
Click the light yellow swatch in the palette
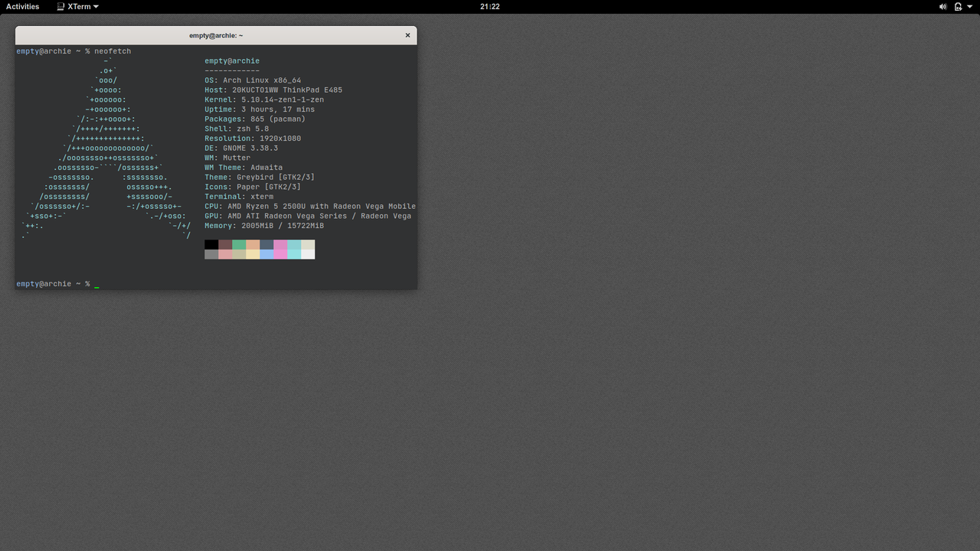253,254
